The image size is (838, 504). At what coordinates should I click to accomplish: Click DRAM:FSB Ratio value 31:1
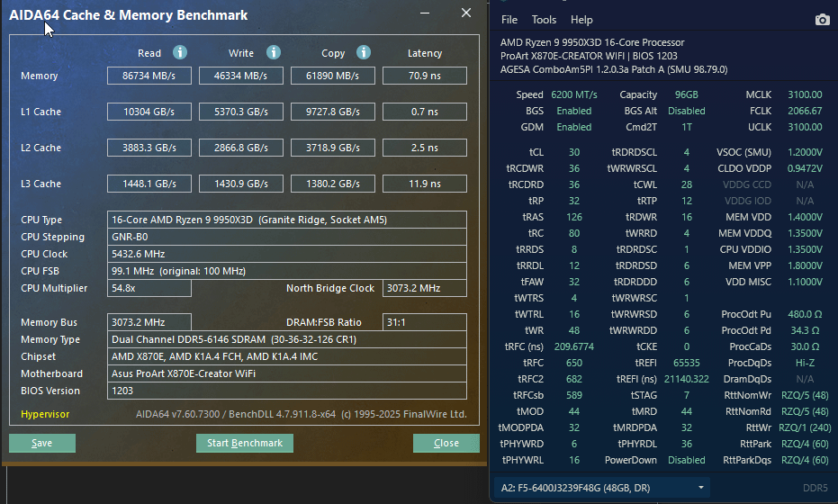click(x=425, y=322)
